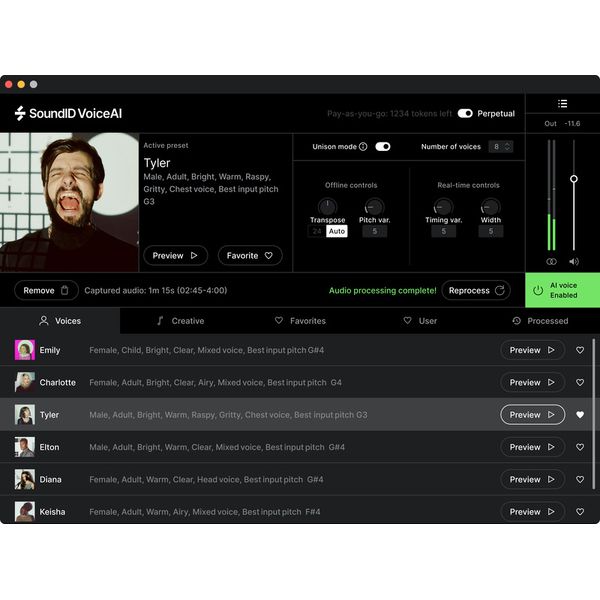This screenshot has width=600, height=600.
Task: Click the 'Audio processing complete!' message
Action: pos(383,290)
